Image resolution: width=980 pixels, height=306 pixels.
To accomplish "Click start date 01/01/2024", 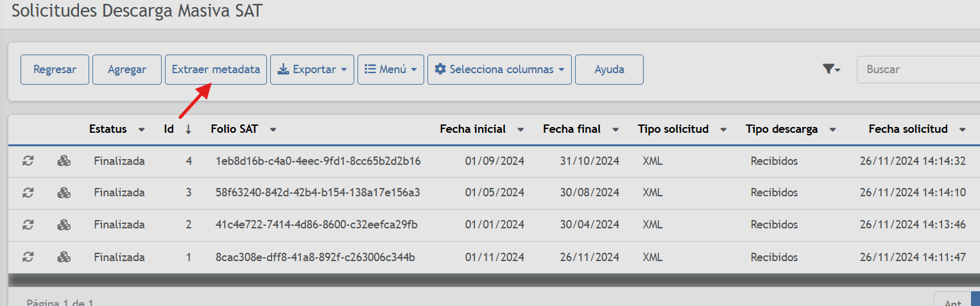I will tap(495, 225).
